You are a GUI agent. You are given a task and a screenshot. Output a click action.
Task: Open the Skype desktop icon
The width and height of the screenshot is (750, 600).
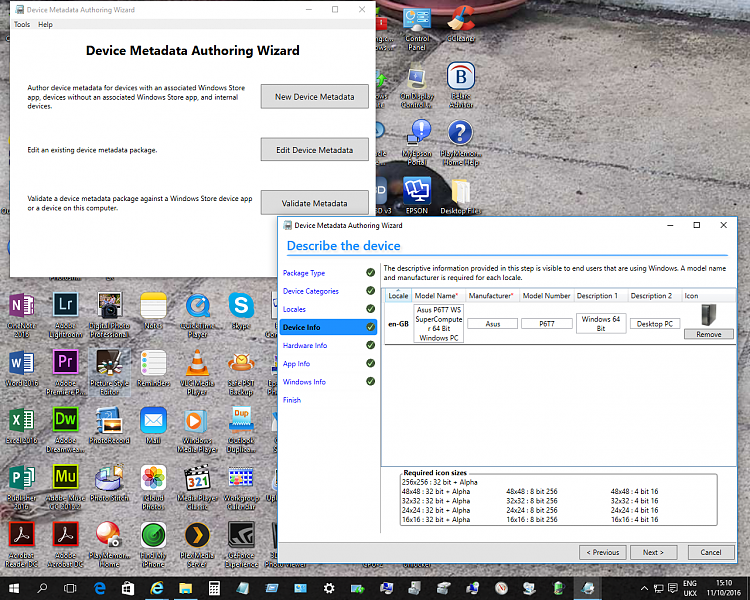pyautogui.click(x=241, y=312)
